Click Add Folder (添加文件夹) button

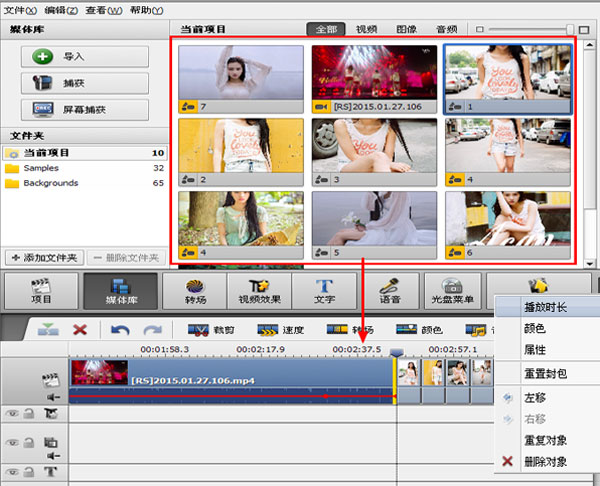tap(44, 258)
